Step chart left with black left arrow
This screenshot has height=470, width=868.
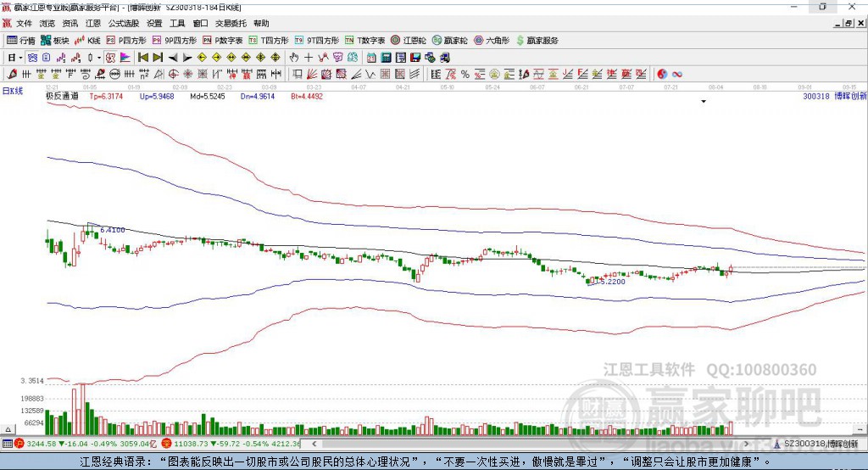[x=173, y=58]
